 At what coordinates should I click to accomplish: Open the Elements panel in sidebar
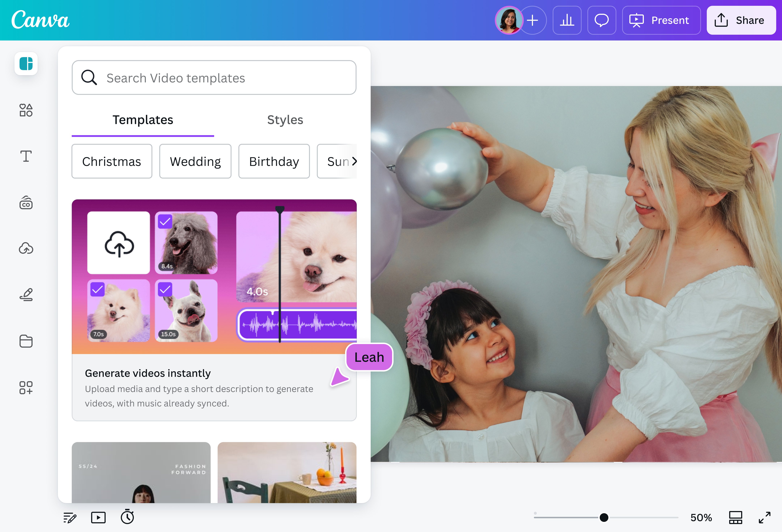26,110
